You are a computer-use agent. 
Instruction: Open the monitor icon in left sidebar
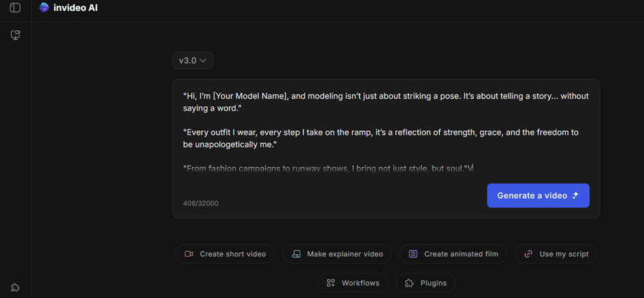point(15,35)
